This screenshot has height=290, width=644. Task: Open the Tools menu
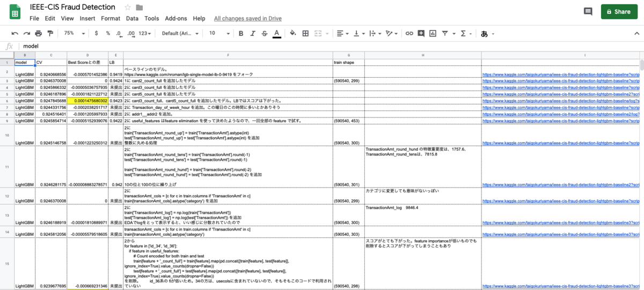coord(152,18)
